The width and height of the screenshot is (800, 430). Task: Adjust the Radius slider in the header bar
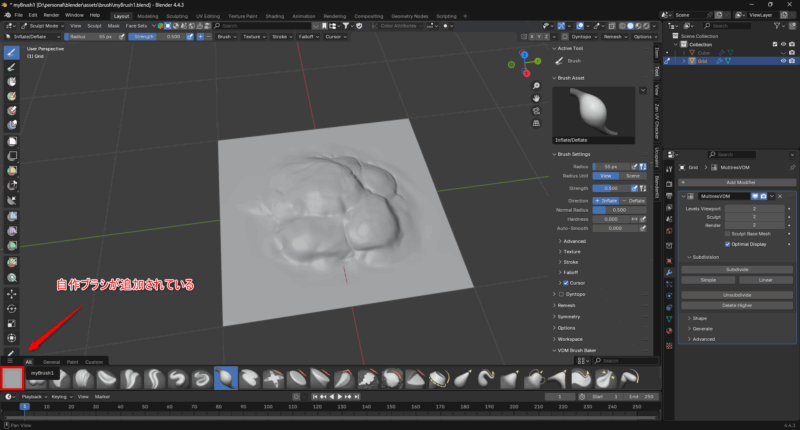point(91,37)
